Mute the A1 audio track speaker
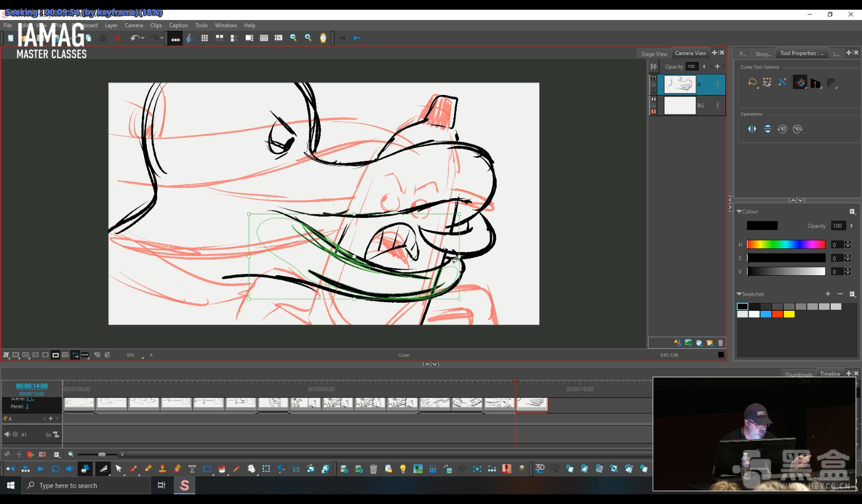This screenshot has height=504, width=862. pyautogui.click(x=7, y=434)
